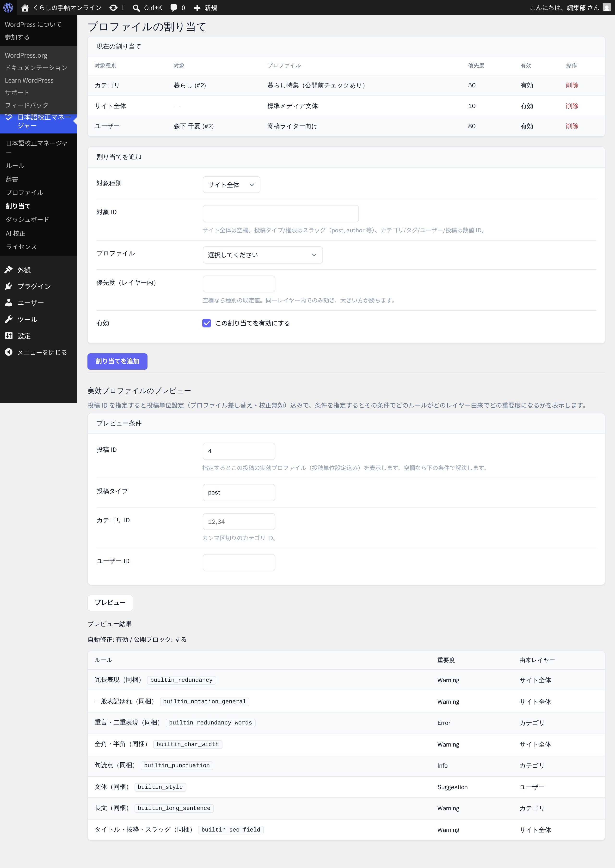
Task: Open the 日本語校正マネージャー submenu heading item
Action: (37, 148)
